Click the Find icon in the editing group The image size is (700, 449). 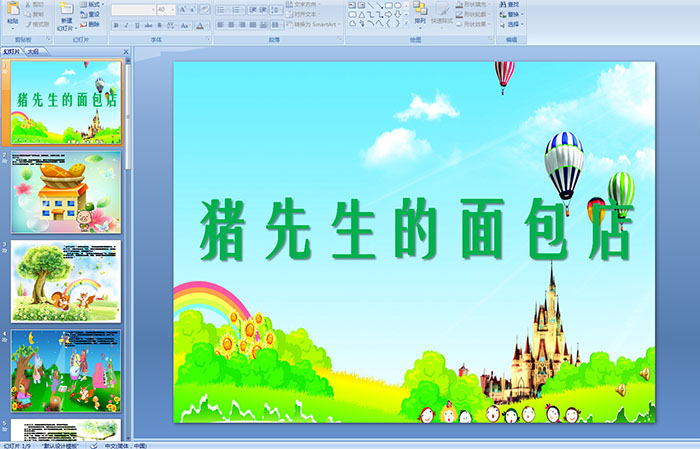pos(513,4)
